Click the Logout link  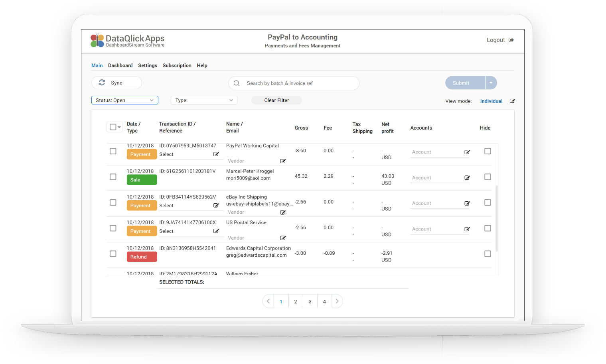tap(495, 40)
